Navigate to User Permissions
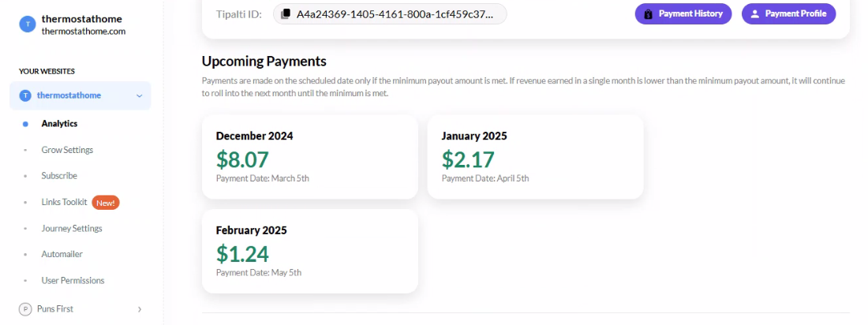This screenshot has height=325, width=868. [x=73, y=281]
